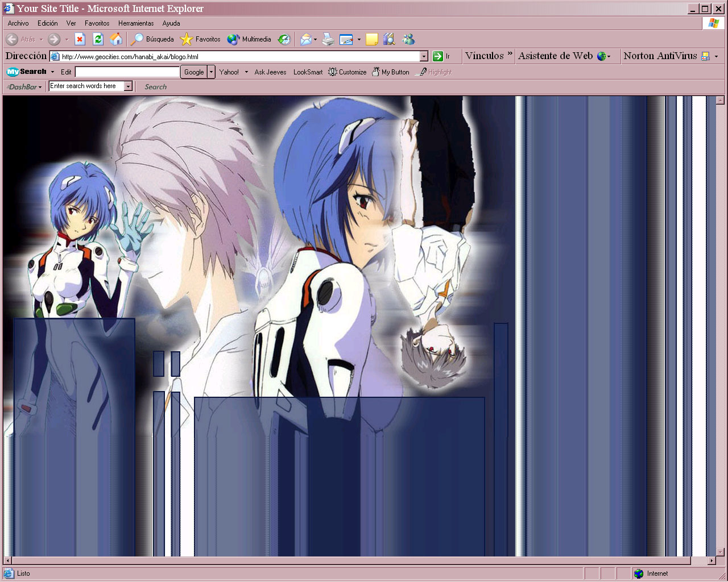Launch the Messenger people icon
The width and height of the screenshot is (728, 582).
[408, 39]
